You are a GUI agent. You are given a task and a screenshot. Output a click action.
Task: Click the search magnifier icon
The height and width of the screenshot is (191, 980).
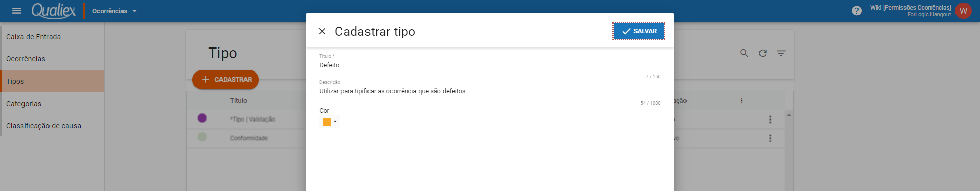tap(744, 53)
